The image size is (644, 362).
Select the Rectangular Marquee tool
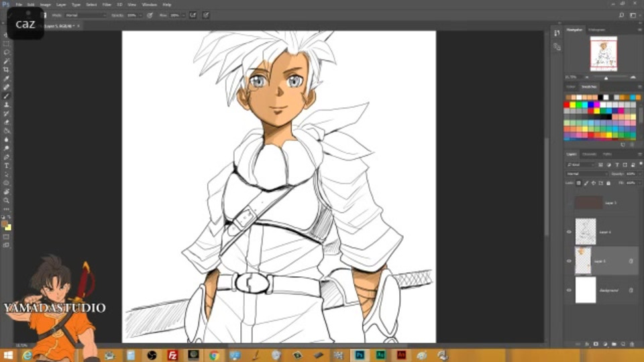click(6, 44)
